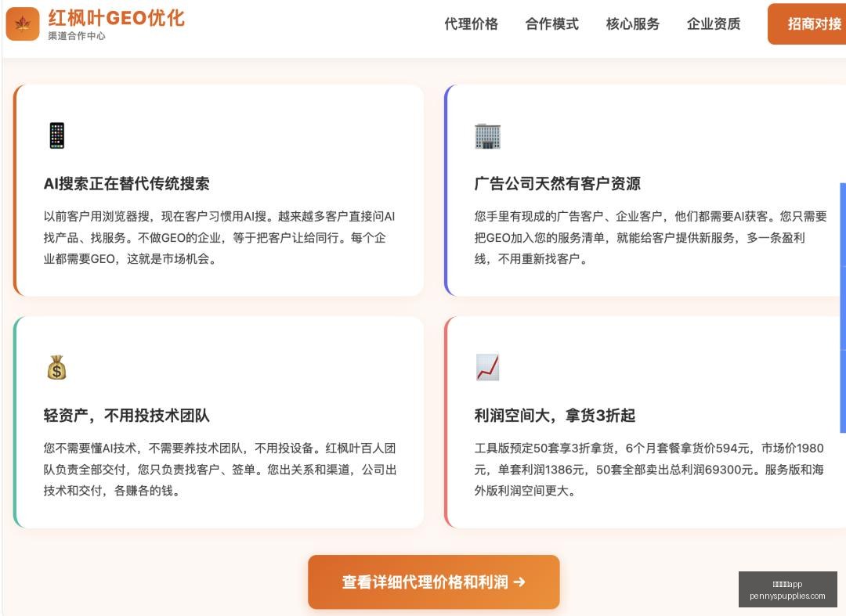Click paragraph starting 以前客户用浏览器搜
This screenshot has height=616, width=846.
219,238
